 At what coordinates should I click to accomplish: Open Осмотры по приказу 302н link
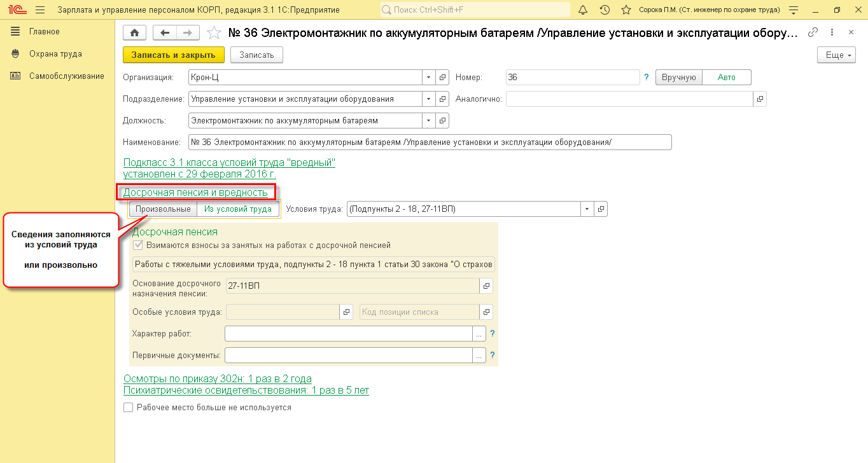pos(218,378)
